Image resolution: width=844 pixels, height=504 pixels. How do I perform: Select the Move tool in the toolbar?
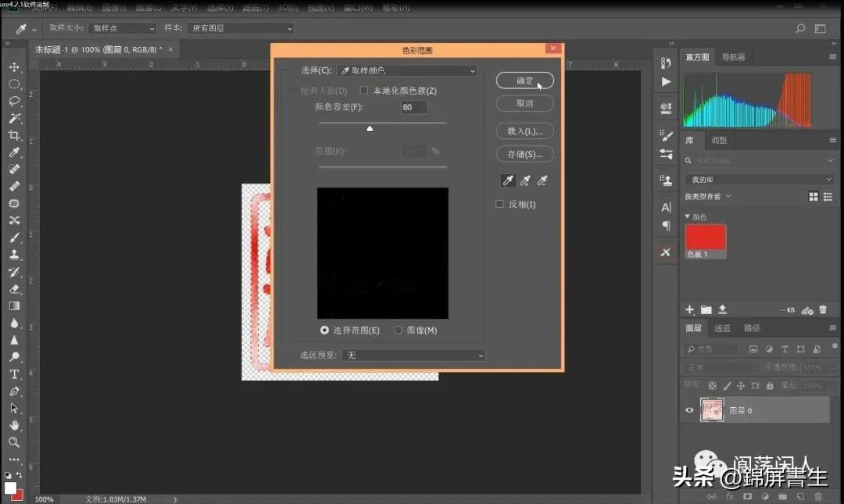coord(14,67)
